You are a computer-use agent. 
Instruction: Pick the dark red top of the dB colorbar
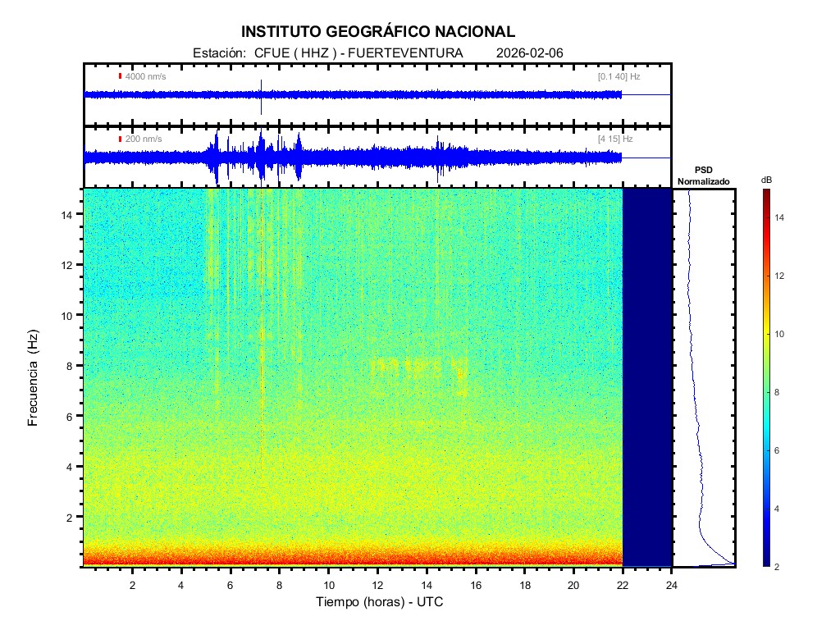pyautogui.click(x=765, y=192)
